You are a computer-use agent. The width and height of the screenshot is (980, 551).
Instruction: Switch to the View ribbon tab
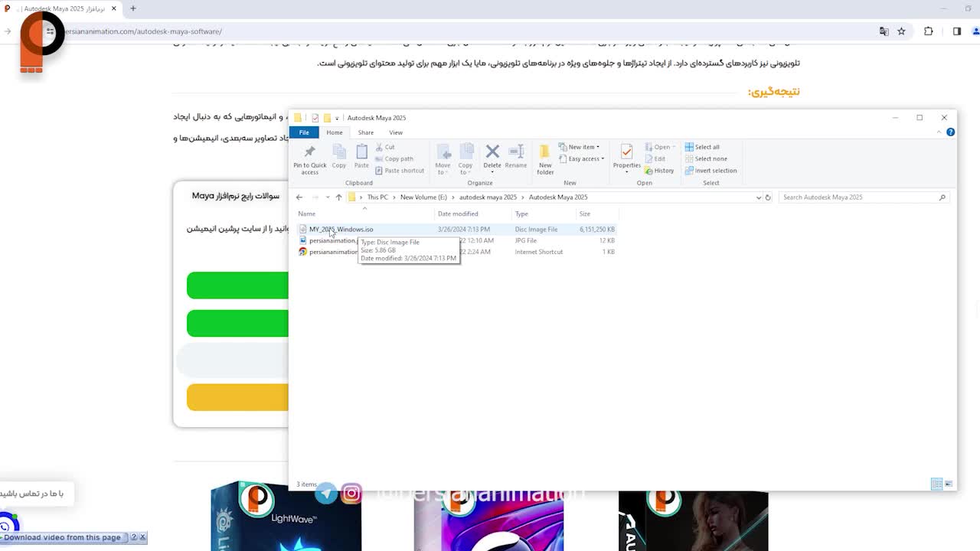pos(396,132)
